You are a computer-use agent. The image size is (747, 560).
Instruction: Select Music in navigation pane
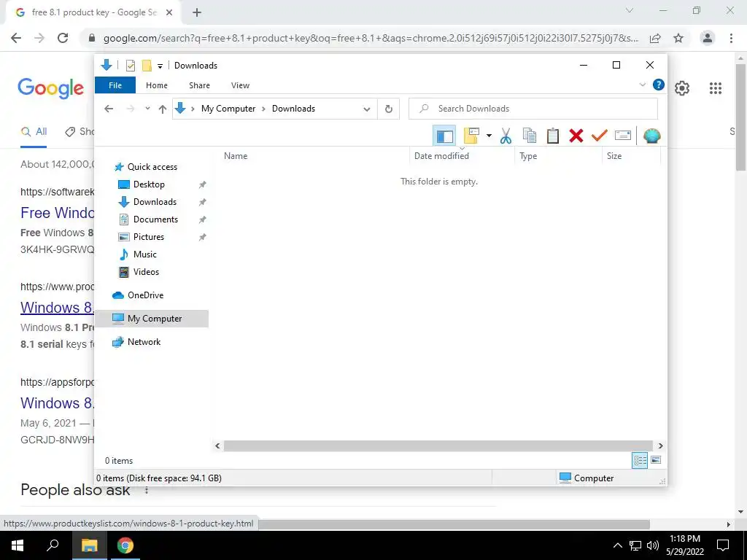click(145, 254)
